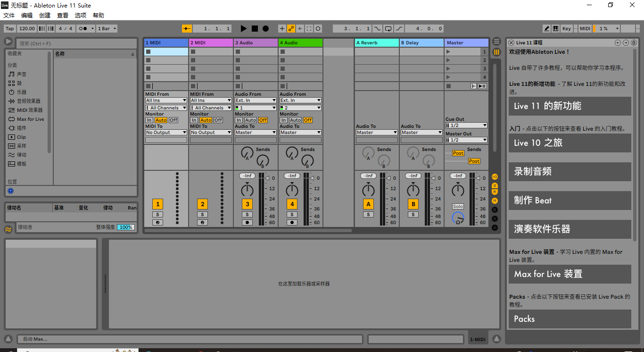Open the Groove Pool wave icon
Image resolution: width=644 pixels, height=352 pixels.
click(x=8, y=229)
